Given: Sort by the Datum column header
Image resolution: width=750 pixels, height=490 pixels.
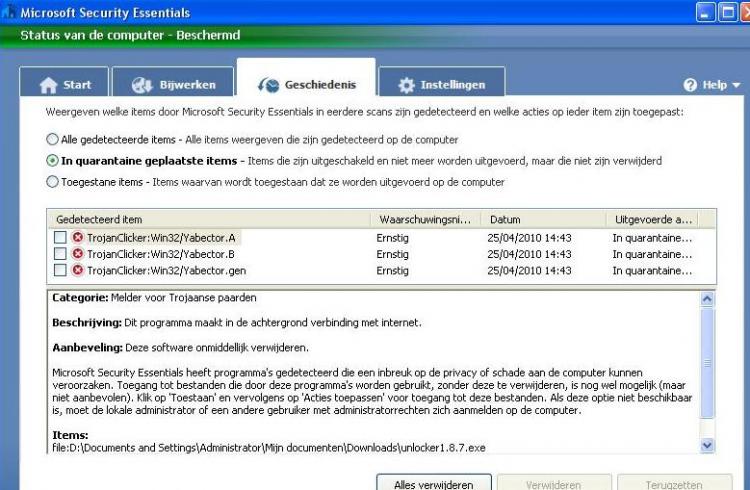Looking at the screenshot, I should pos(543,219).
